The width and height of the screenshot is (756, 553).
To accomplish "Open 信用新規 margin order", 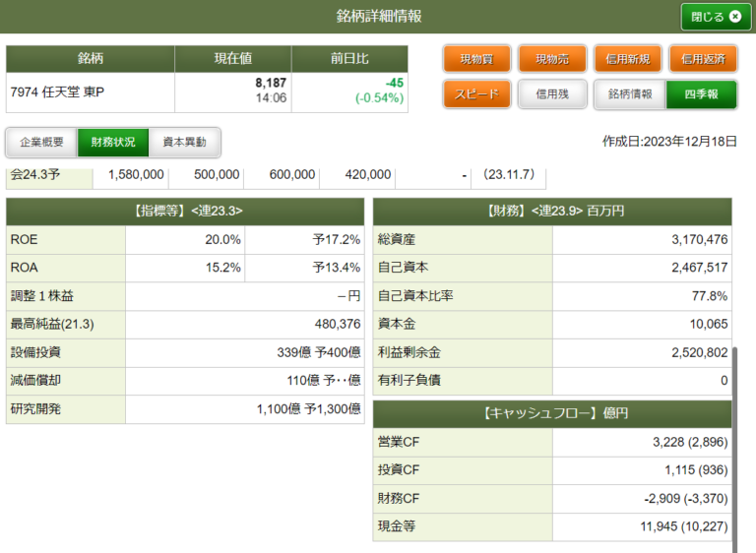I will tap(628, 59).
